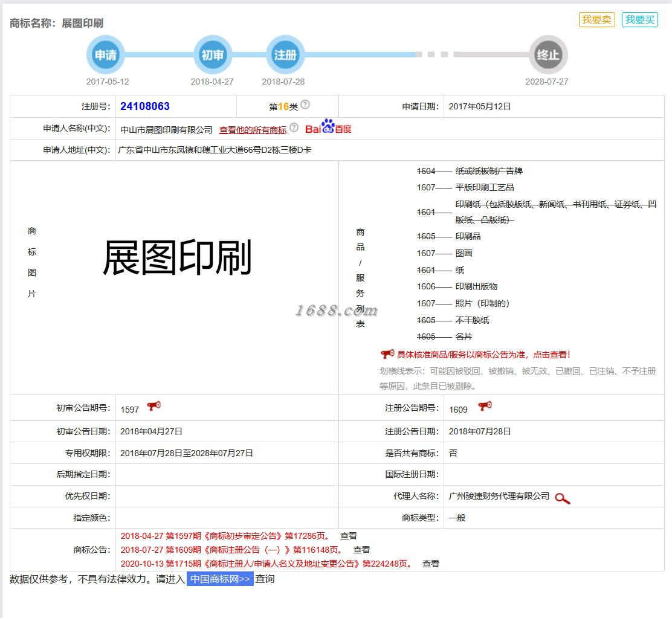Select struck-out item 名片

click(x=464, y=336)
